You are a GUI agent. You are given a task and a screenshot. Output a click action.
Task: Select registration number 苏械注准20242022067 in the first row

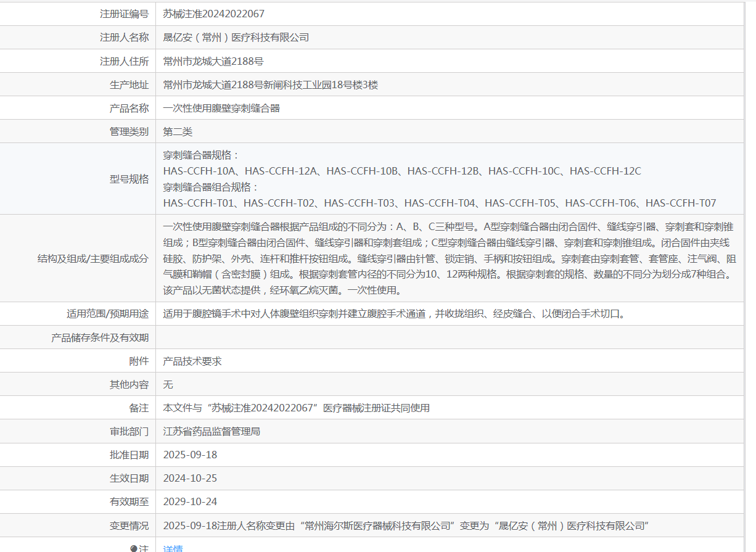click(x=214, y=14)
